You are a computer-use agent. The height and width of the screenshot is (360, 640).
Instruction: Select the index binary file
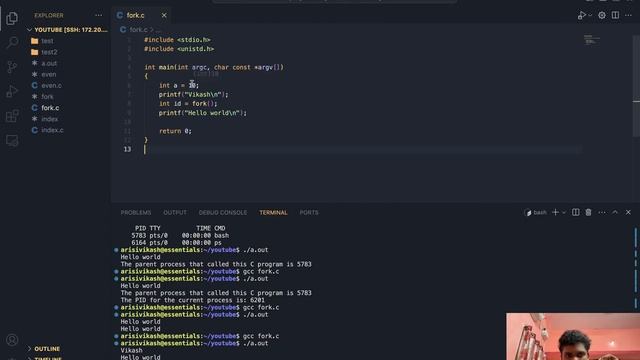point(49,119)
